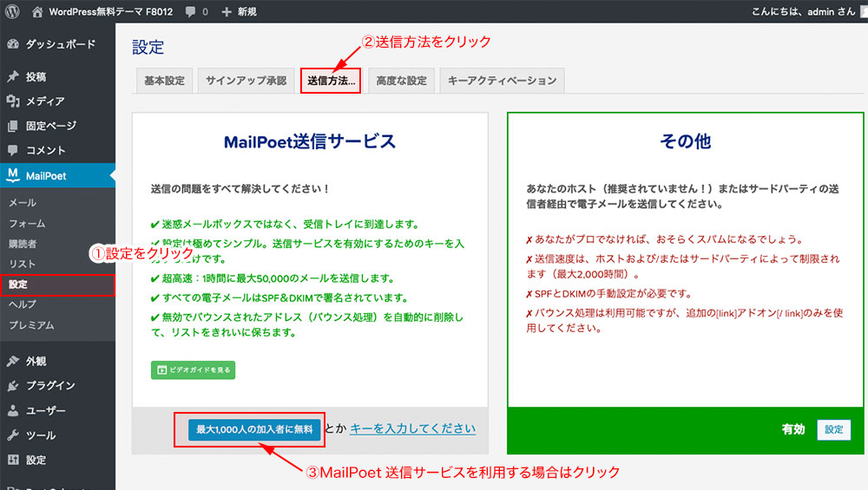Click the その他 heading

pyautogui.click(x=686, y=141)
